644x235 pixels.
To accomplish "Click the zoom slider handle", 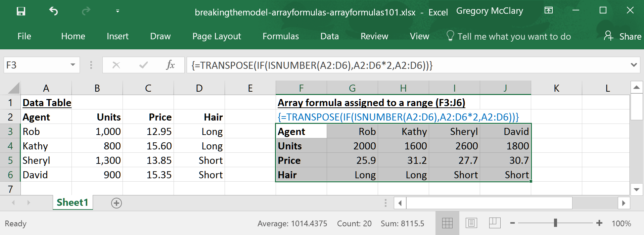I will [555, 223].
